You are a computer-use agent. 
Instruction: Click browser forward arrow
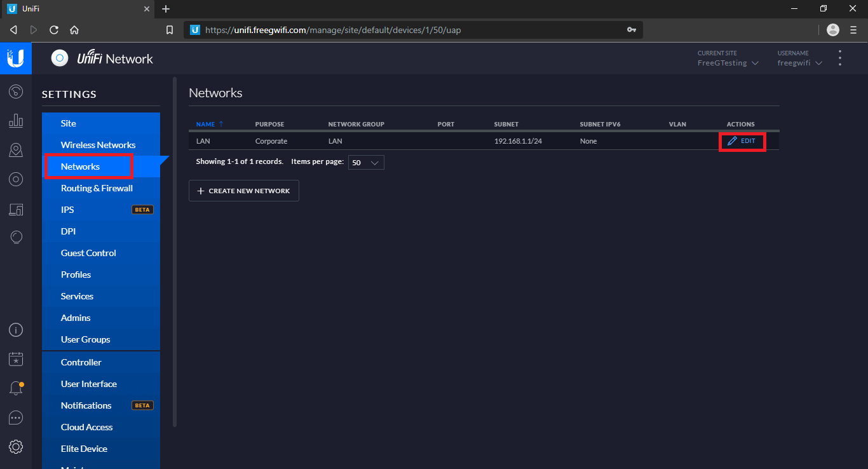click(34, 30)
